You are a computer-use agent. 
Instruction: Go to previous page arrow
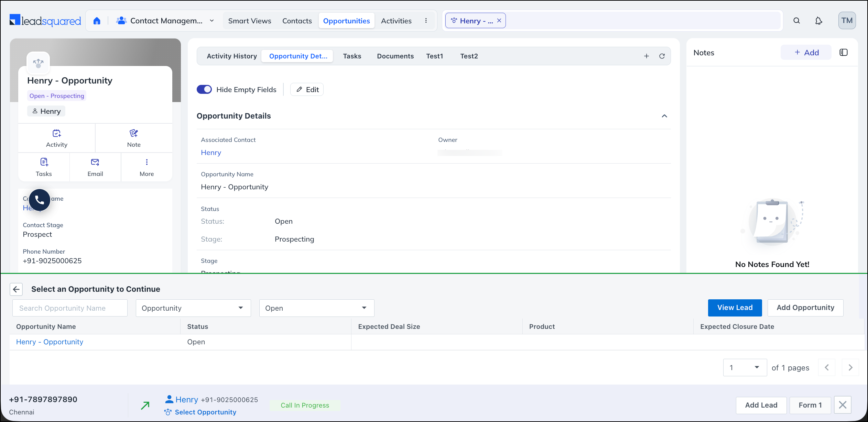click(x=827, y=368)
